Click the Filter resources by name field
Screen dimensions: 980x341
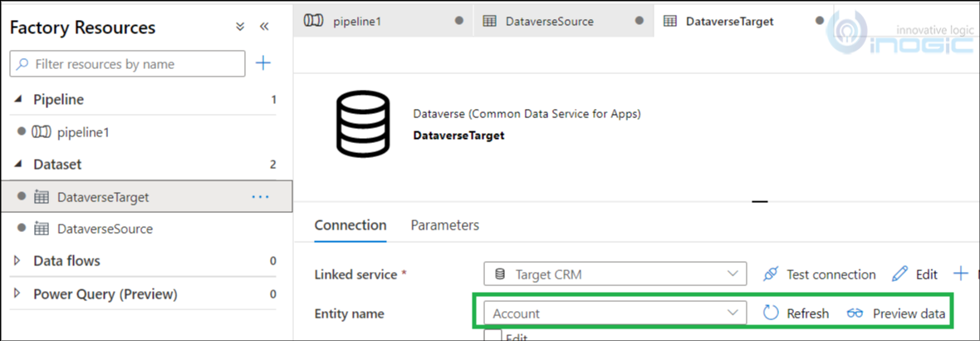point(128,64)
